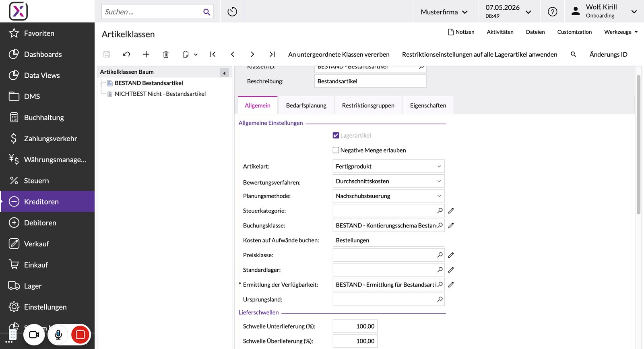Open the help question mark icon

tap(553, 12)
